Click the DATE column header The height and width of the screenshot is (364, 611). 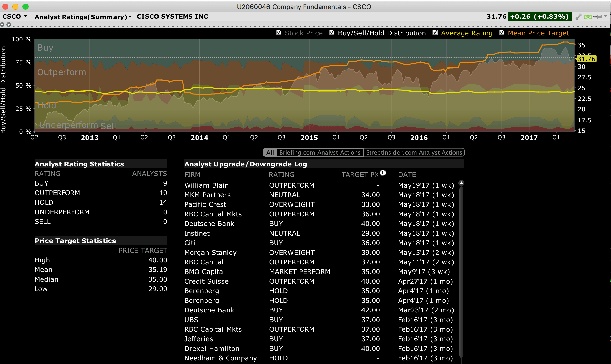pos(407,175)
